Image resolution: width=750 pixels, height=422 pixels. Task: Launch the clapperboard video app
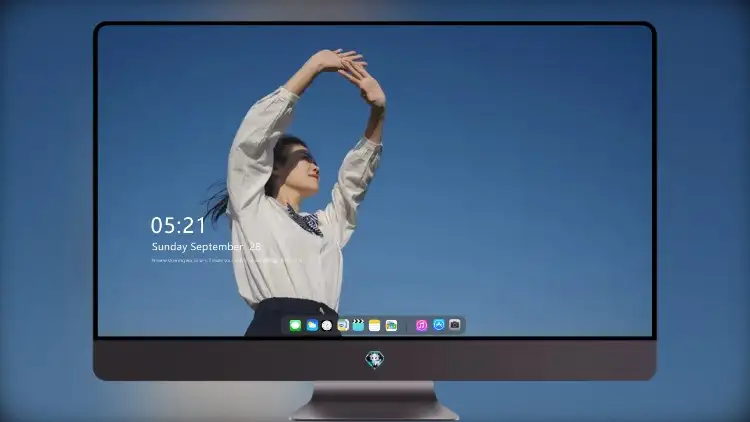(x=358, y=325)
